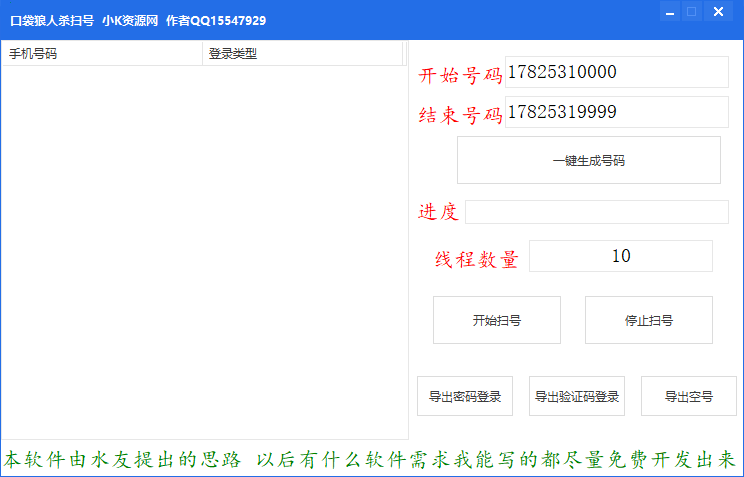Image resolution: width=744 pixels, height=477 pixels.
Task: Select the 登录类型 column header
Action: point(300,54)
